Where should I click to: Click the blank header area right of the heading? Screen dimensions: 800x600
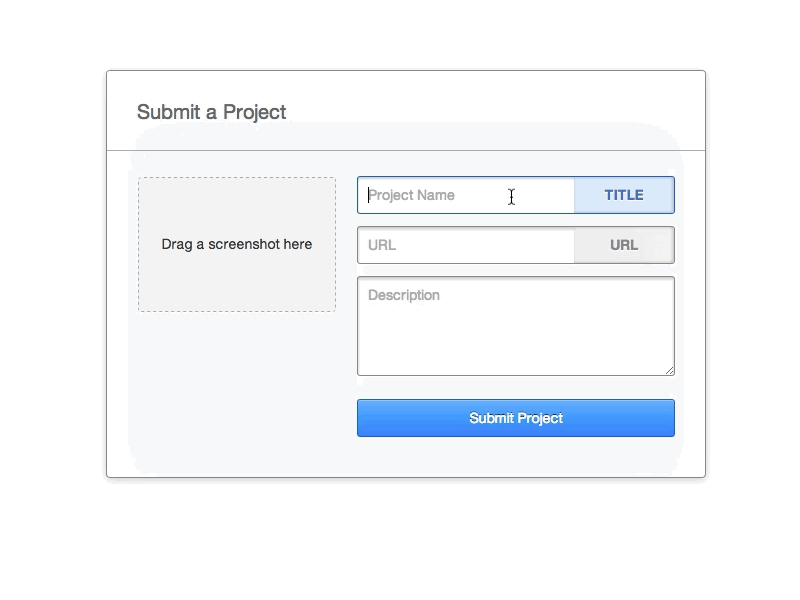(500, 112)
